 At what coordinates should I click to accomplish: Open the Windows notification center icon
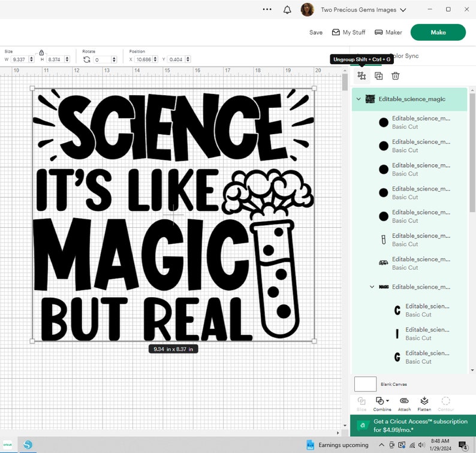tap(463, 445)
